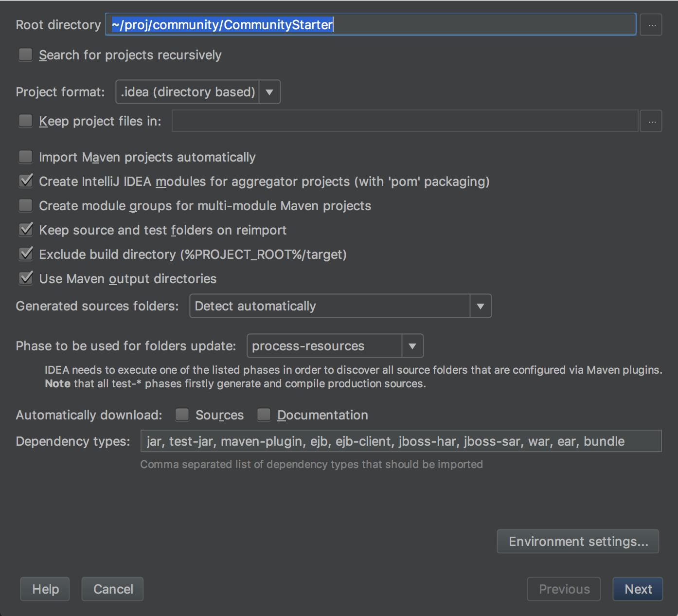
Task: Enable Create module groups for multi-module projects
Action: 25,205
